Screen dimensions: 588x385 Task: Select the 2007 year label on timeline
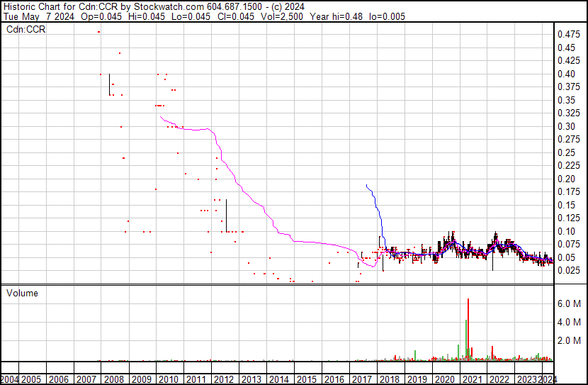[x=86, y=379]
